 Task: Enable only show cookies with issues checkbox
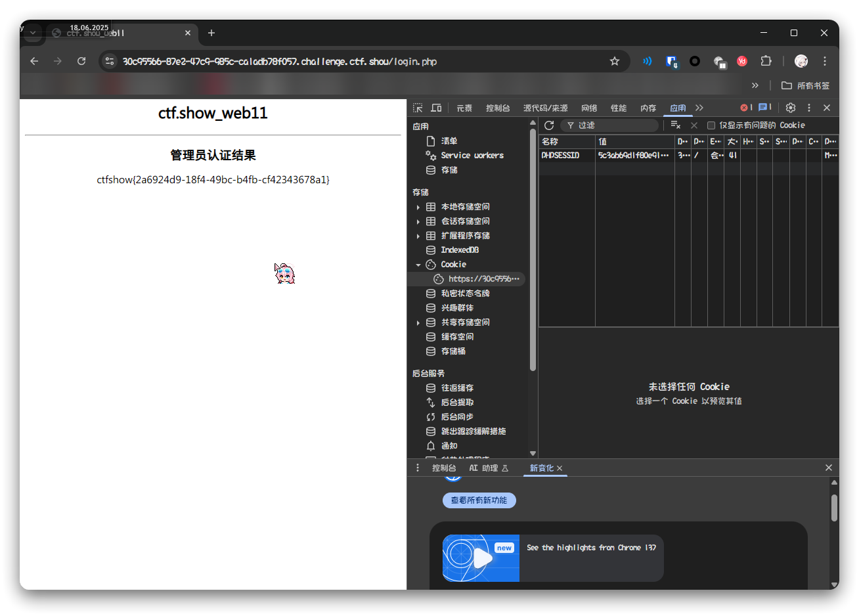tap(711, 125)
